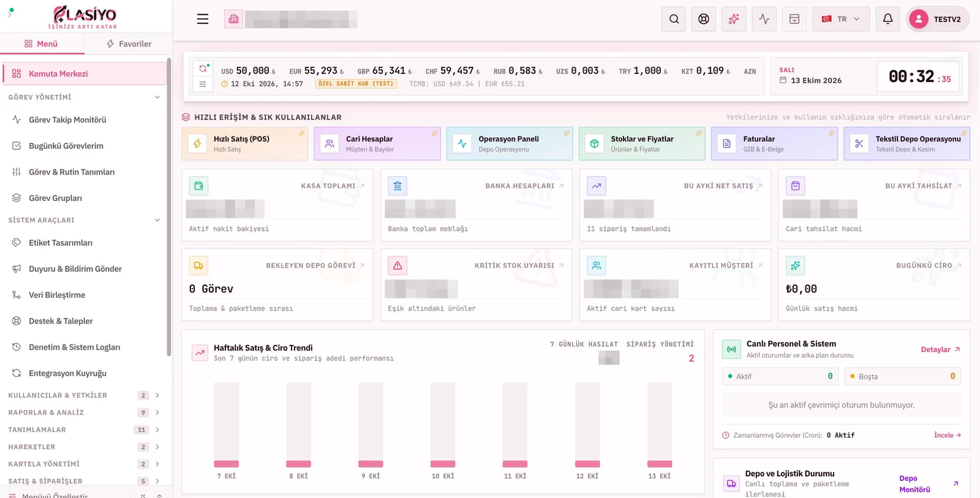Expand the HAREKETLER section

(84, 447)
